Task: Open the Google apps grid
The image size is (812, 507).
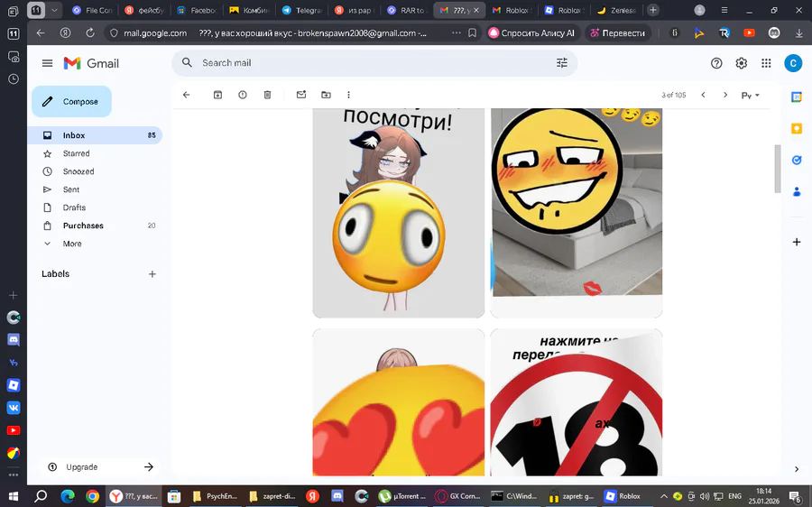Action: coord(766,63)
